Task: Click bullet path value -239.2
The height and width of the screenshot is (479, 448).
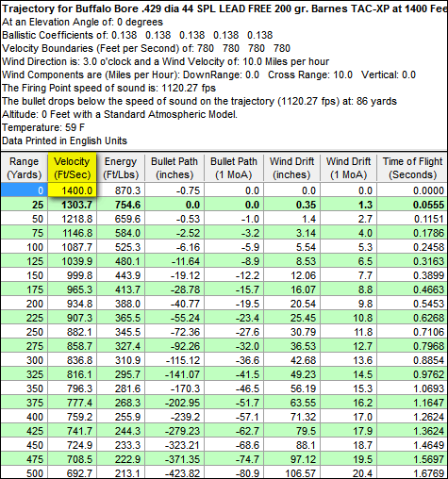Action: click(174, 417)
